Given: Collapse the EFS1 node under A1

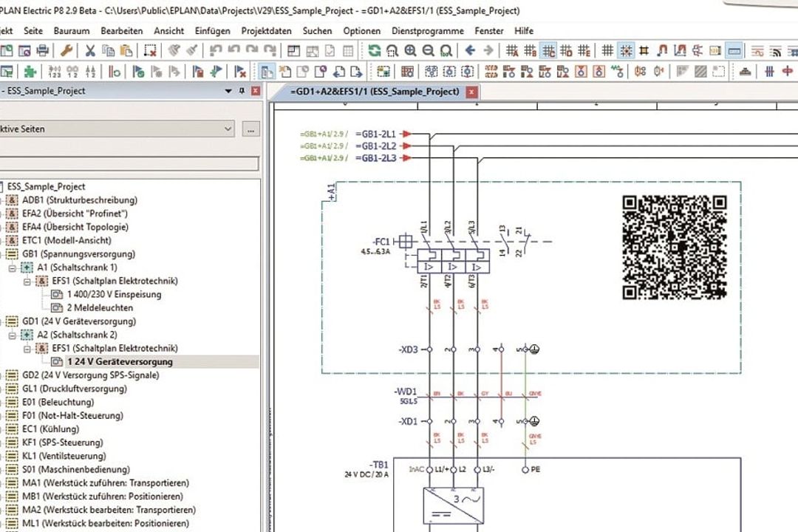Looking at the screenshot, I should 27,281.
